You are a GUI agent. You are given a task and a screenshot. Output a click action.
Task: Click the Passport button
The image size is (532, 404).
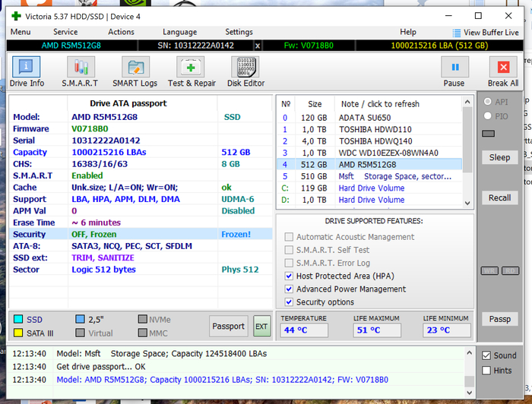point(229,326)
